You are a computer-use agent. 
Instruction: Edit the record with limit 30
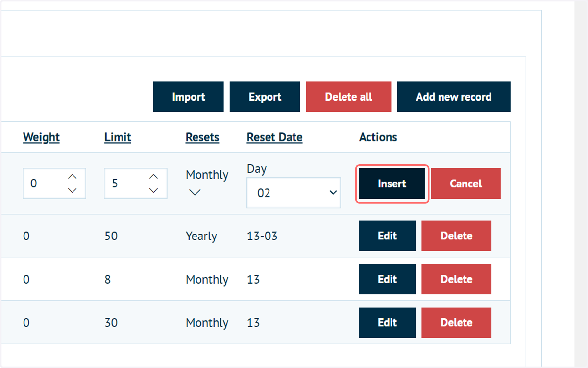tap(387, 323)
